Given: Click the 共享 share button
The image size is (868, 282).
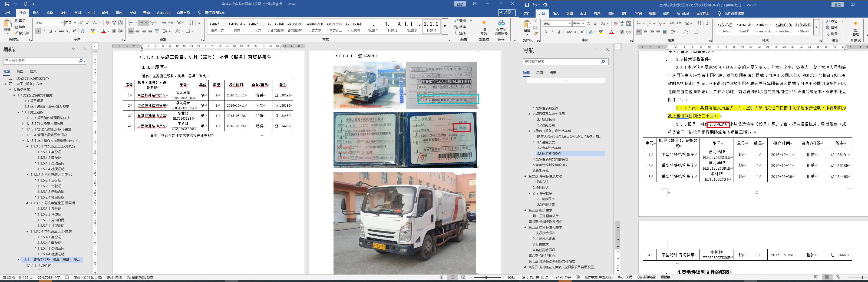Looking at the screenshot, I should (x=507, y=12).
